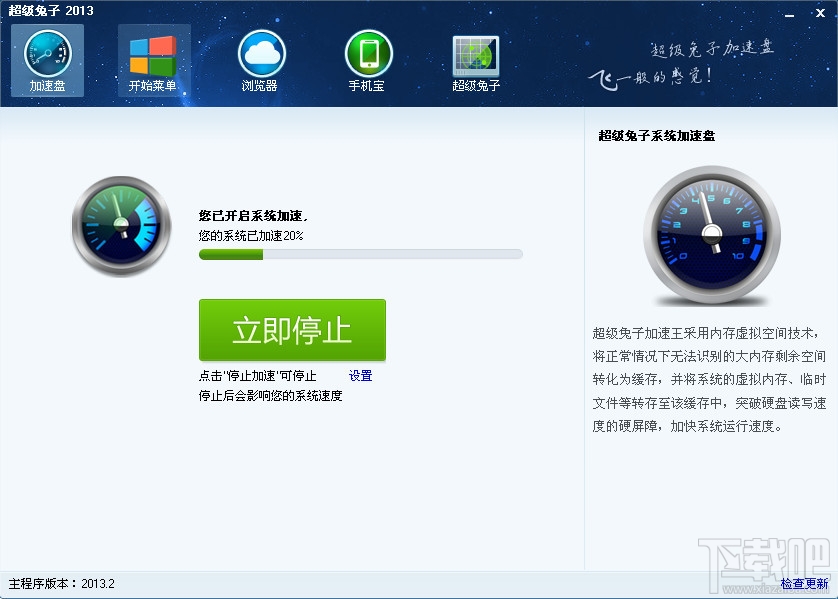Image resolution: width=838 pixels, height=599 pixels.
Task: Open the 加速盘 speedometer icon
Action: point(48,53)
